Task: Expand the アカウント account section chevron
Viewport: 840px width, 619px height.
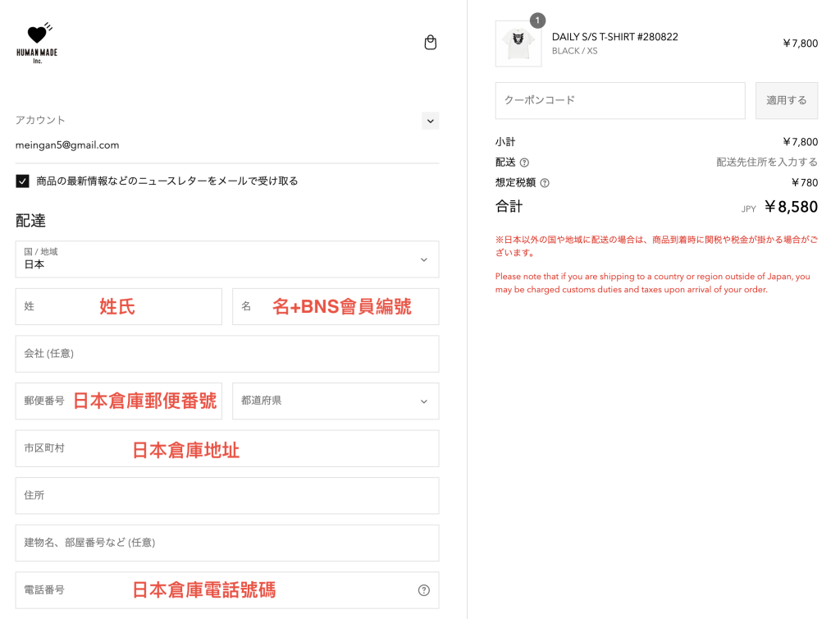Action: coord(430,121)
